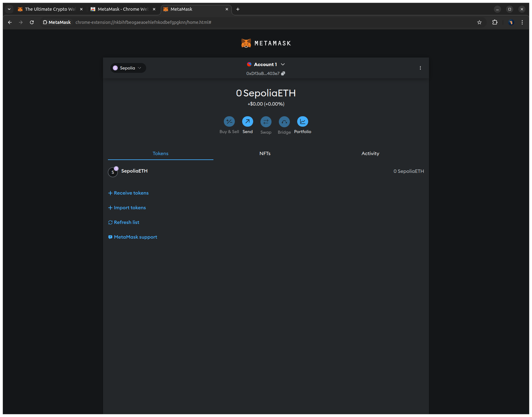Click the Refresh list link
532x417 pixels.
(124, 222)
